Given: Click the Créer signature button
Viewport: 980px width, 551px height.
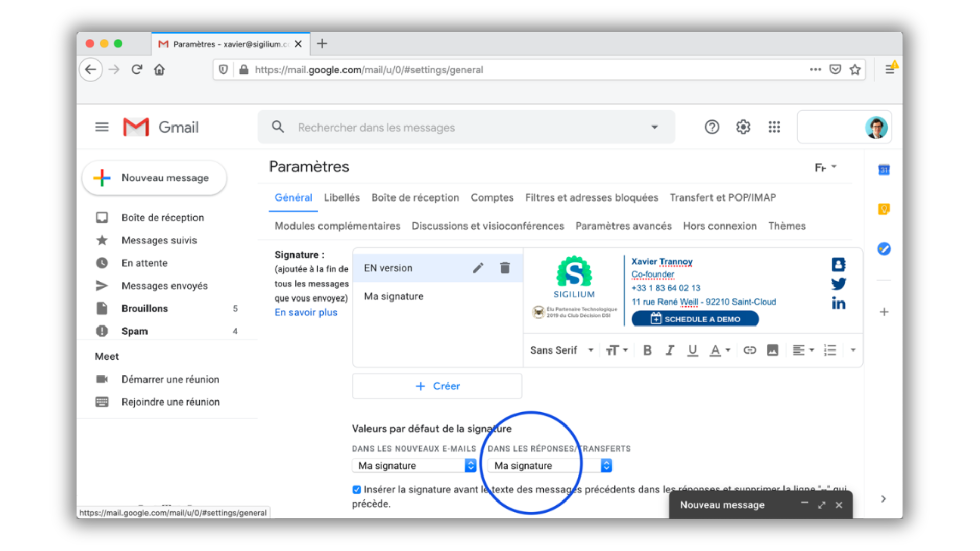Looking at the screenshot, I should tap(437, 386).
